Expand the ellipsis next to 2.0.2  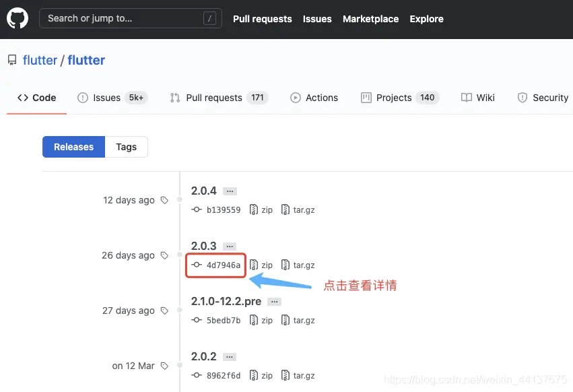(x=230, y=357)
